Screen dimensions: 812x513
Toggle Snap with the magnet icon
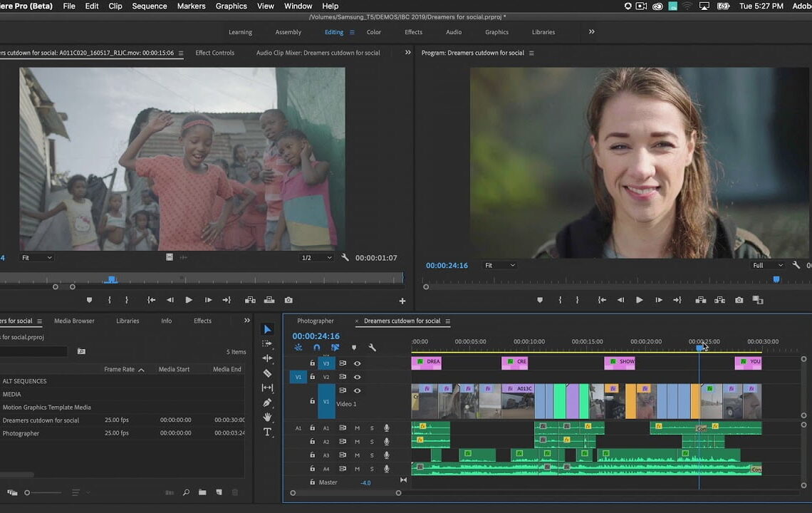coord(316,347)
